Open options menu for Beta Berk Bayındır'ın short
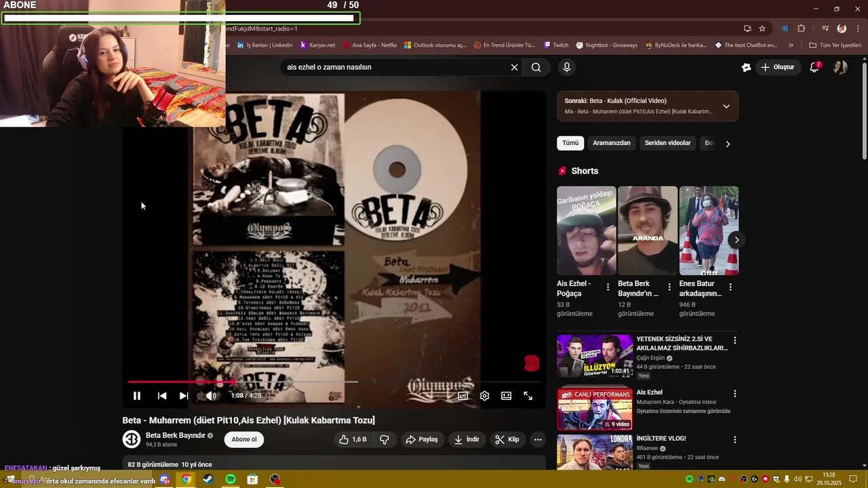The image size is (868, 488). coord(669,287)
